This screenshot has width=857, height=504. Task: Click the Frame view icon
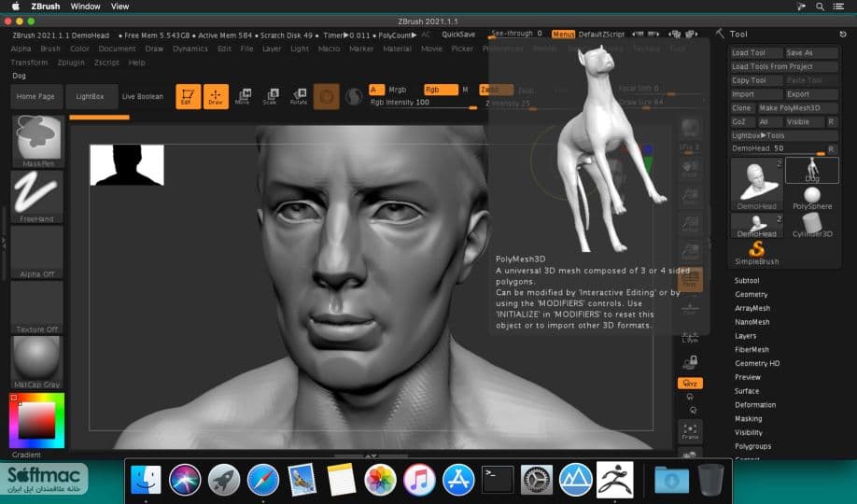pos(690,431)
